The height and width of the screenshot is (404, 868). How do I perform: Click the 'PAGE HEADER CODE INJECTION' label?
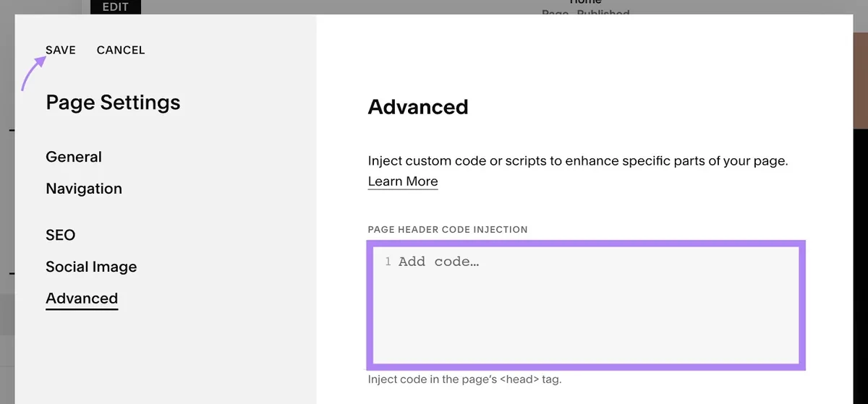[448, 229]
